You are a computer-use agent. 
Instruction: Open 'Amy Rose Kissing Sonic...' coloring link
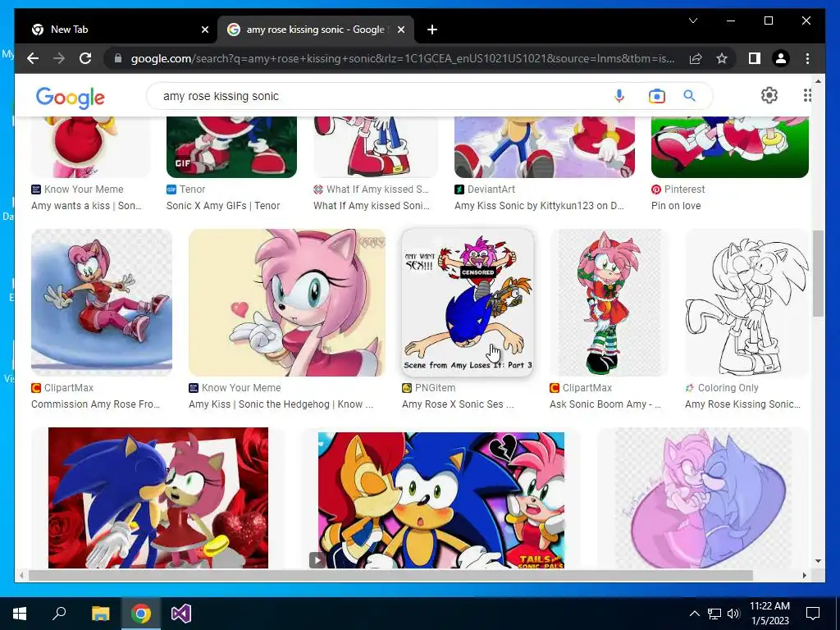click(743, 404)
